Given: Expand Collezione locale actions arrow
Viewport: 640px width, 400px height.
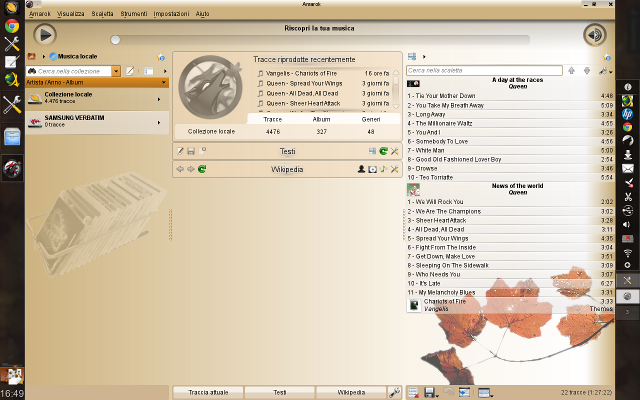Looking at the screenshot, I should [x=159, y=99].
